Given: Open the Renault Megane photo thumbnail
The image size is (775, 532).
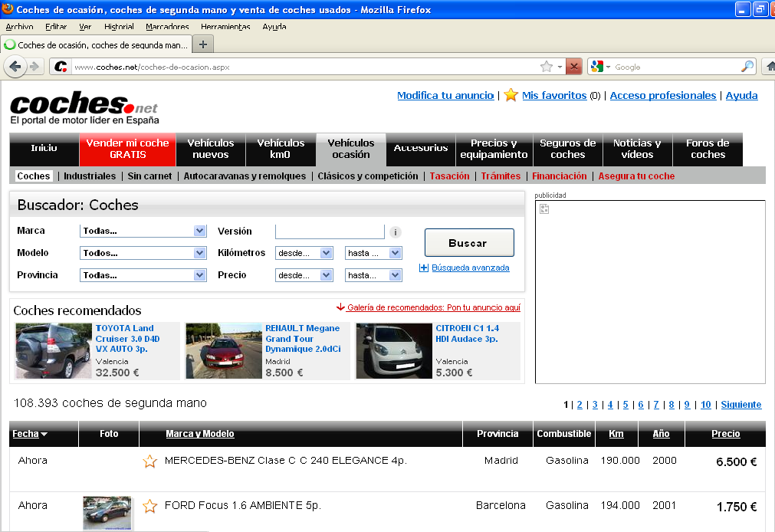Looking at the screenshot, I should [223, 351].
